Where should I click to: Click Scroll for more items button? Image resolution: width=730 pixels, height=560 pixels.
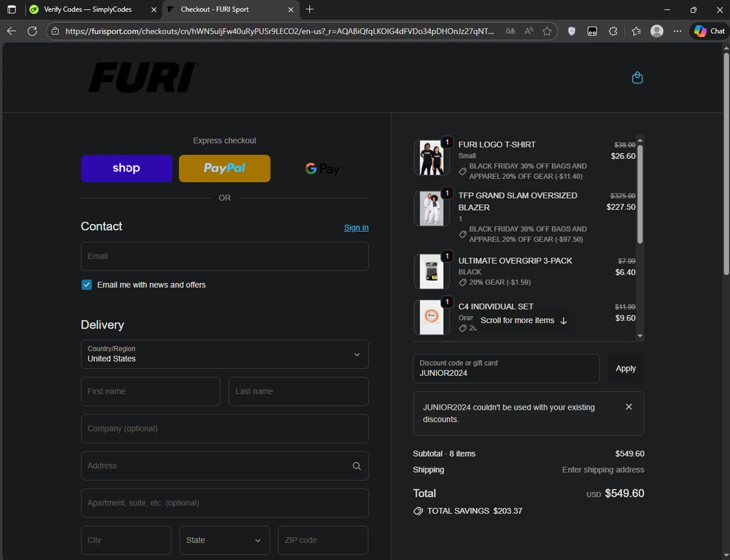click(524, 321)
